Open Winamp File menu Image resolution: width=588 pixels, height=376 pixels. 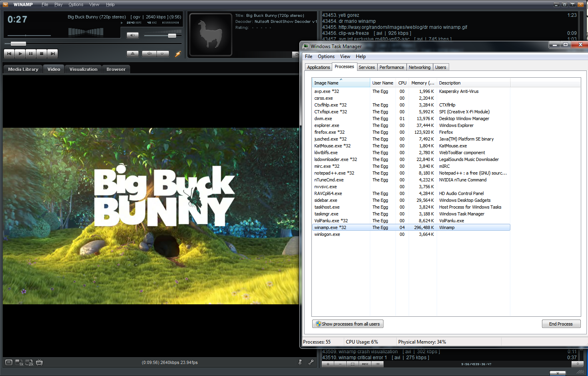click(x=45, y=4)
